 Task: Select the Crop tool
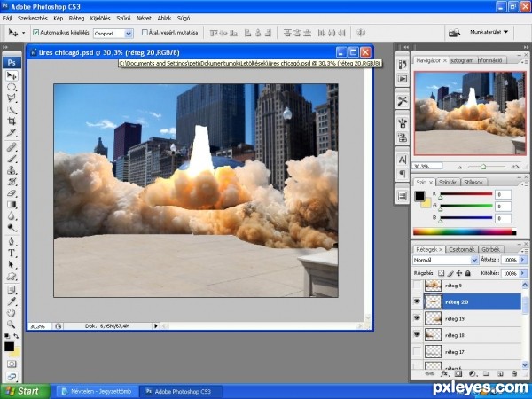click(x=12, y=121)
